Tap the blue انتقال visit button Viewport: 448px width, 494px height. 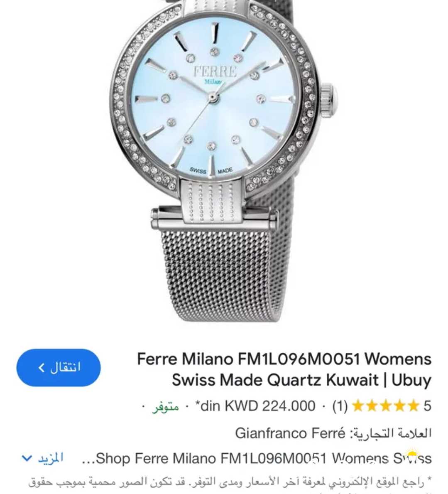59,368
